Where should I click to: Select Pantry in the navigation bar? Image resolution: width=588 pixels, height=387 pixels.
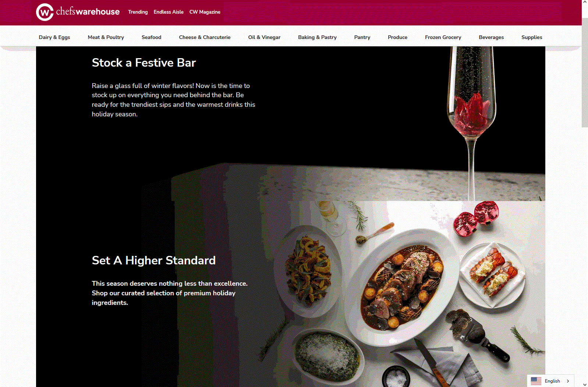(362, 37)
